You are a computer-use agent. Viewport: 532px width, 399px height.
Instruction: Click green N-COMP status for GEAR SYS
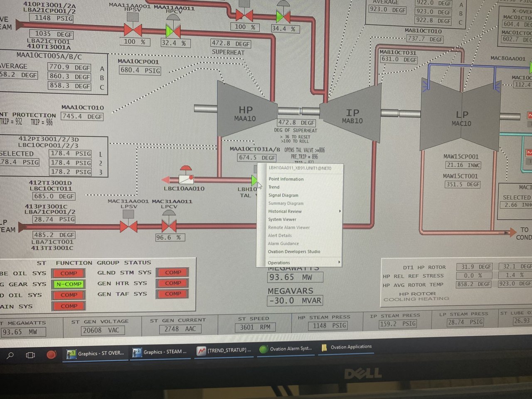point(69,284)
